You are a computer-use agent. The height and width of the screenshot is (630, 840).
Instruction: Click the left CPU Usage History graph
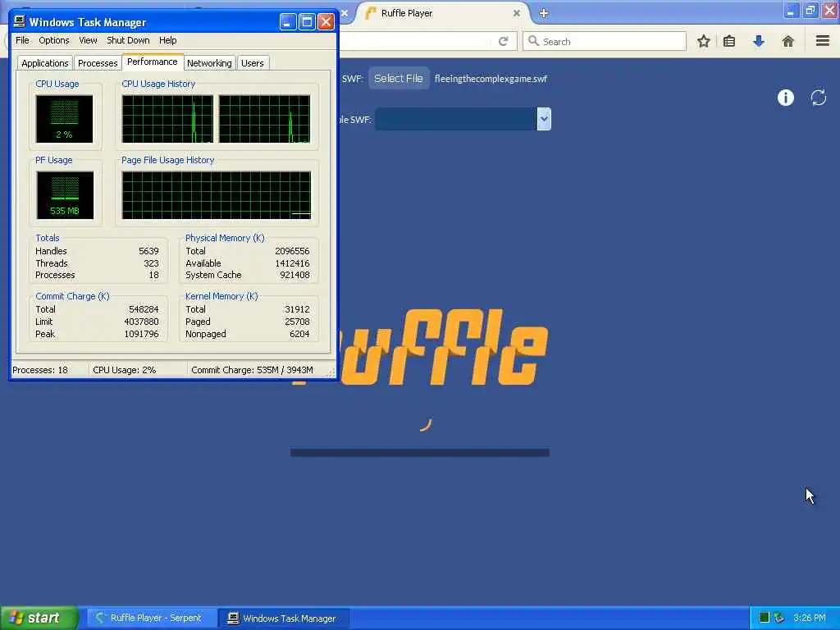click(x=167, y=119)
